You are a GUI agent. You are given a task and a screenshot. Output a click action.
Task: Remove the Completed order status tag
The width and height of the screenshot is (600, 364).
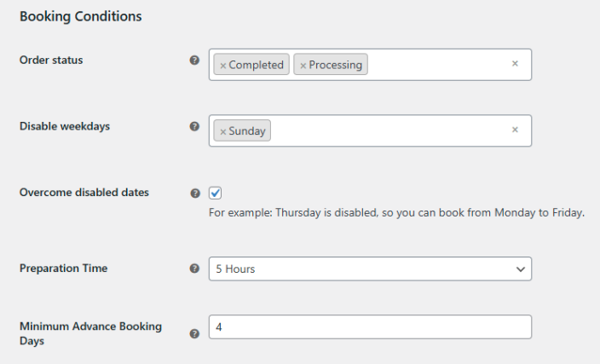point(223,65)
